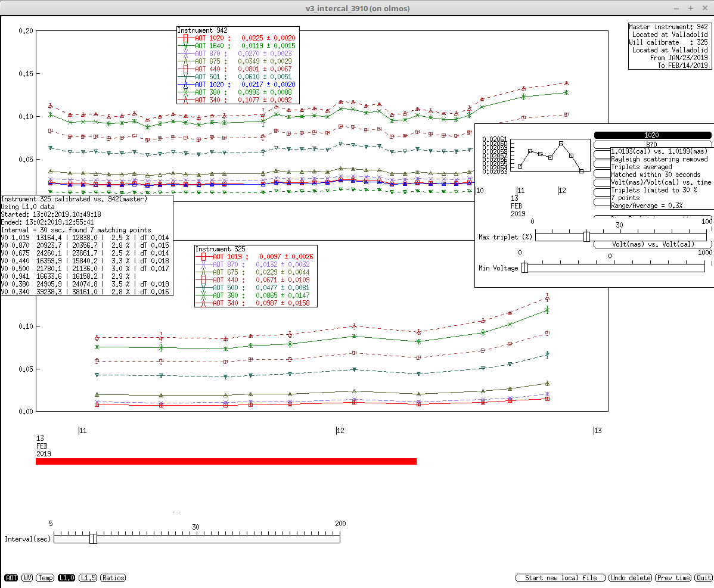714x588 pixels.
Task: Select the 870 wavelength channel button
Action: (x=653, y=144)
